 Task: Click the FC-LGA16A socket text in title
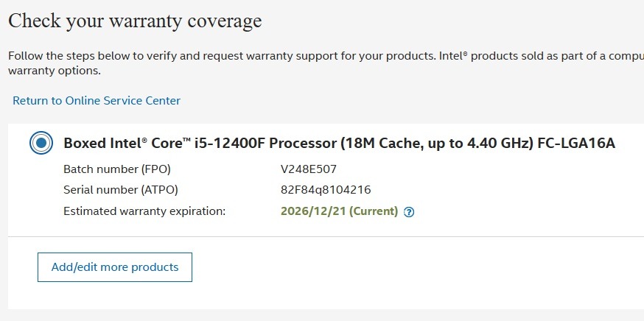click(575, 143)
